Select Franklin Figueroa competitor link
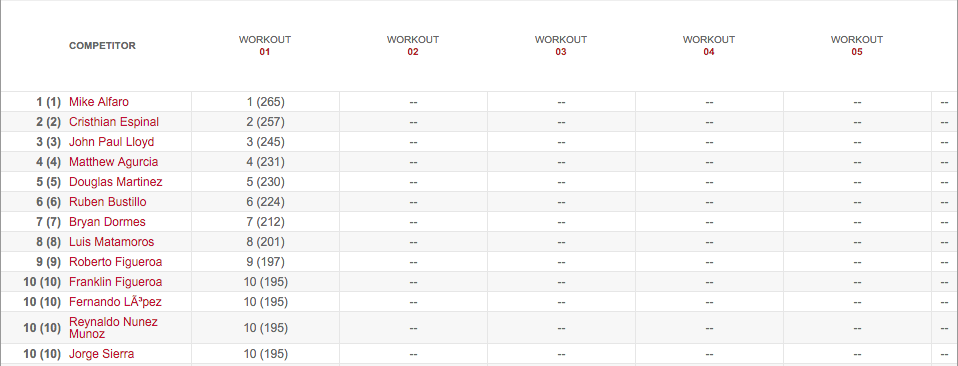The image size is (958, 366). pos(115,282)
